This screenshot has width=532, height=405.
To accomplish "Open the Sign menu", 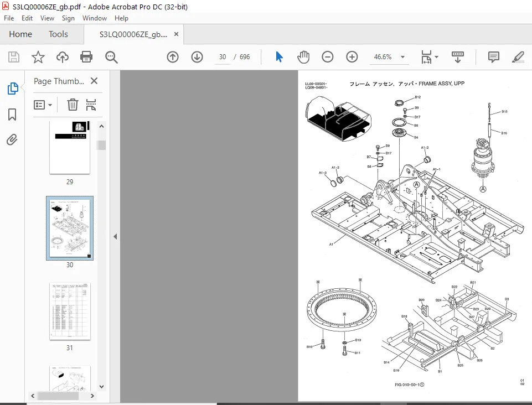I will (68, 18).
